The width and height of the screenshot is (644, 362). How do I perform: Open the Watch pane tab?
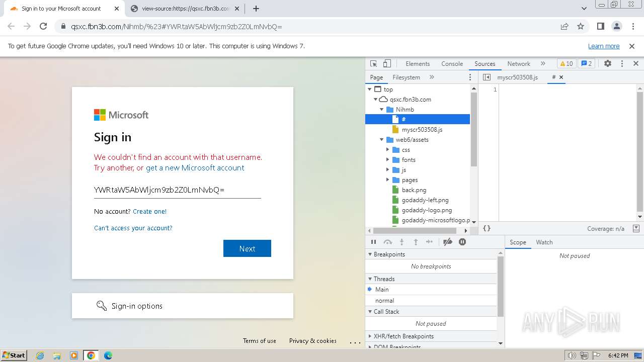tap(544, 242)
